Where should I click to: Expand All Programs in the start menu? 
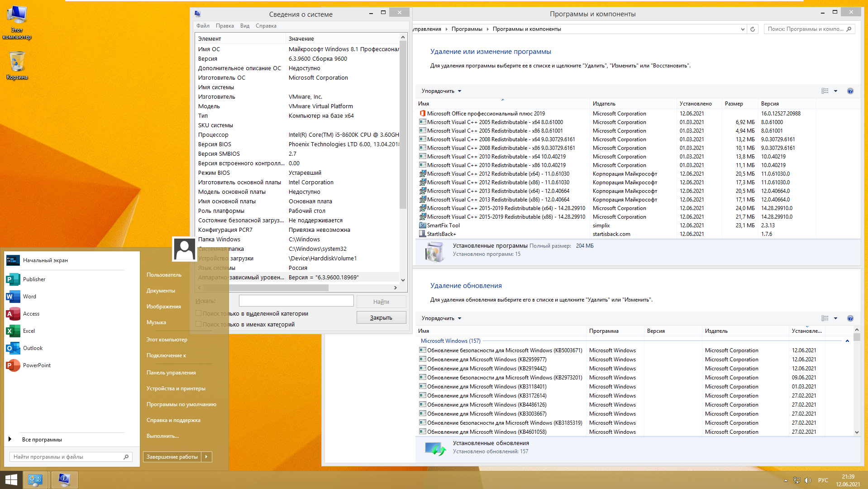point(42,440)
